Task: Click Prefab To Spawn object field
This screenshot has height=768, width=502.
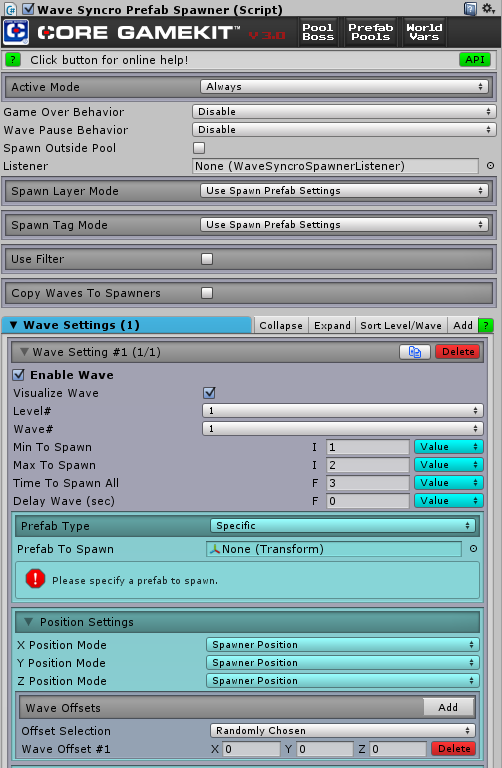Action: 334,549
